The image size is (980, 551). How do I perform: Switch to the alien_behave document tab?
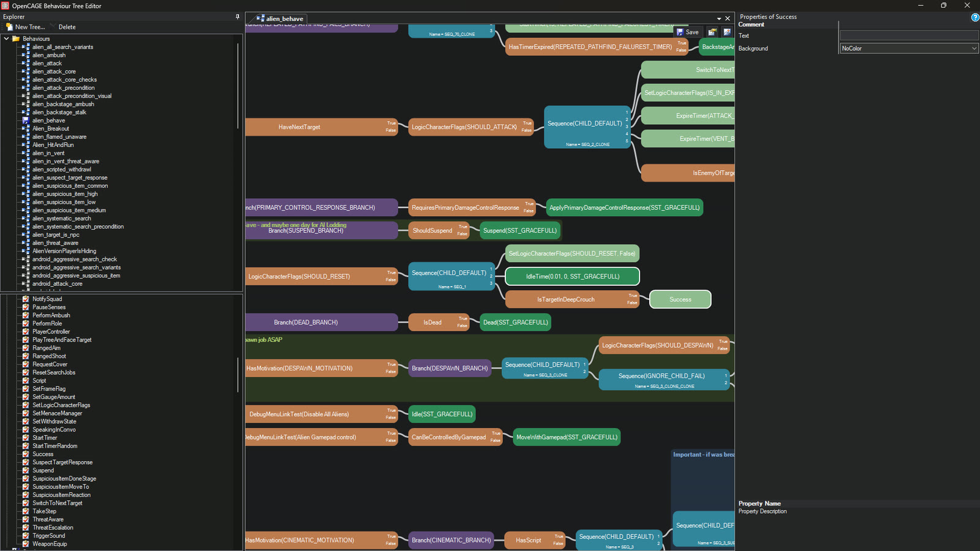point(281,18)
